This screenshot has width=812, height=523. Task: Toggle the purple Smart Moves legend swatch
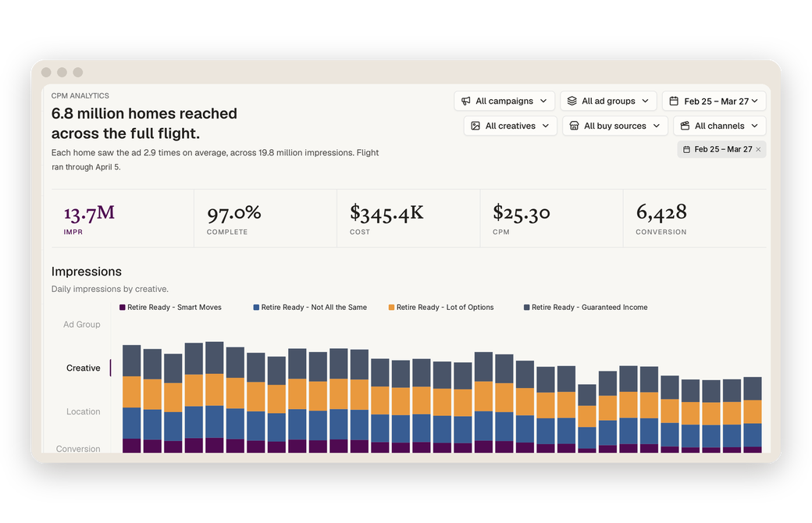123,308
